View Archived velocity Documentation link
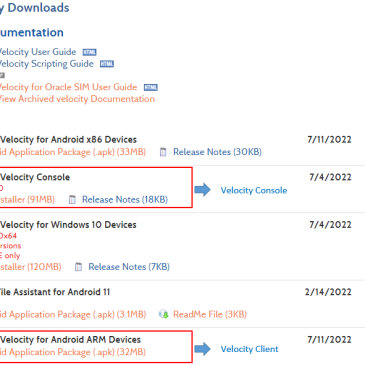Screen dimensions: 365x365 (x=77, y=99)
